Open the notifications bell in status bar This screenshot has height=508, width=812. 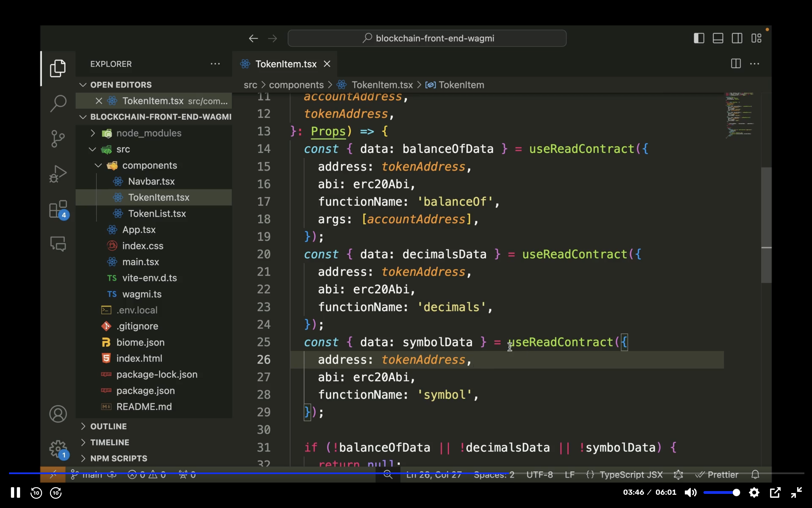[x=755, y=474]
